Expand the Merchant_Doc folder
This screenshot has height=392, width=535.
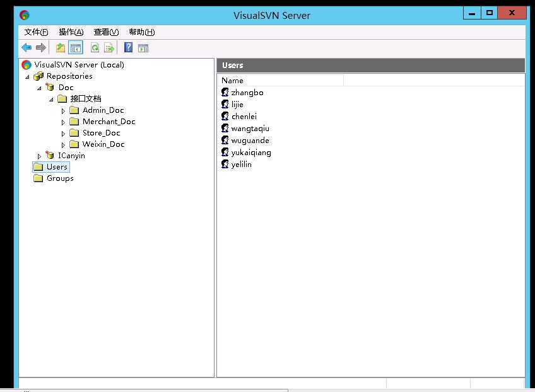pyautogui.click(x=63, y=122)
